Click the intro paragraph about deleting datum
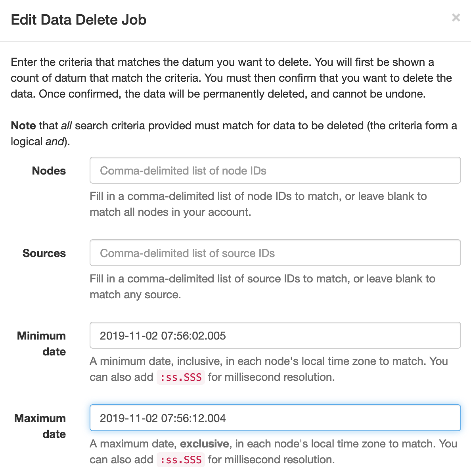The height and width of the screenshot is (476, 471). 231,78
